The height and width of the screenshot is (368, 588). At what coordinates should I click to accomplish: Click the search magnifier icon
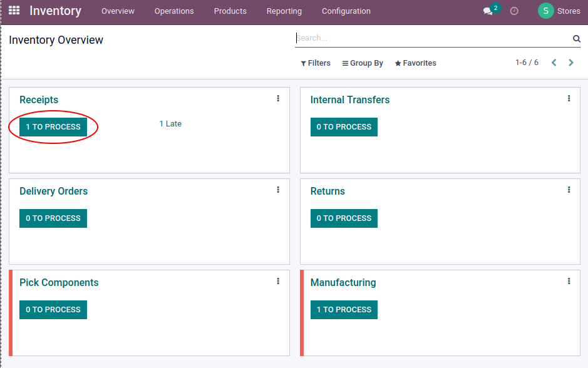576,38
